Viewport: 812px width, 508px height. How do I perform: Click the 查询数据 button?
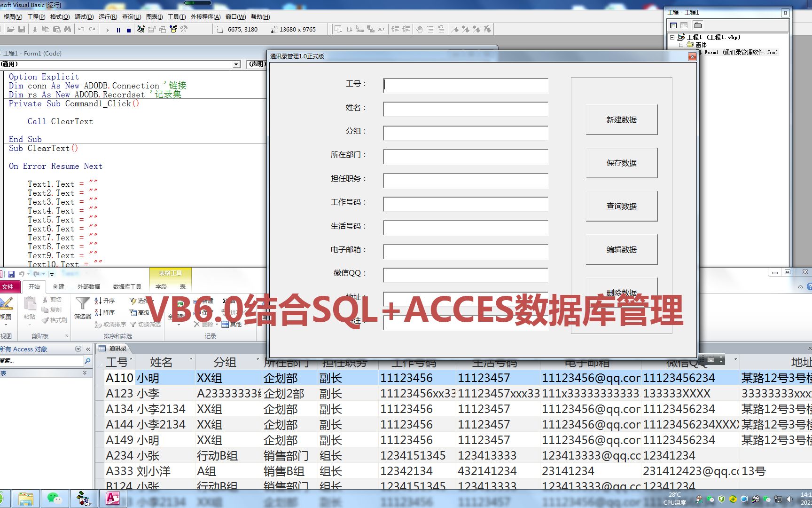[x=622, y=206]
